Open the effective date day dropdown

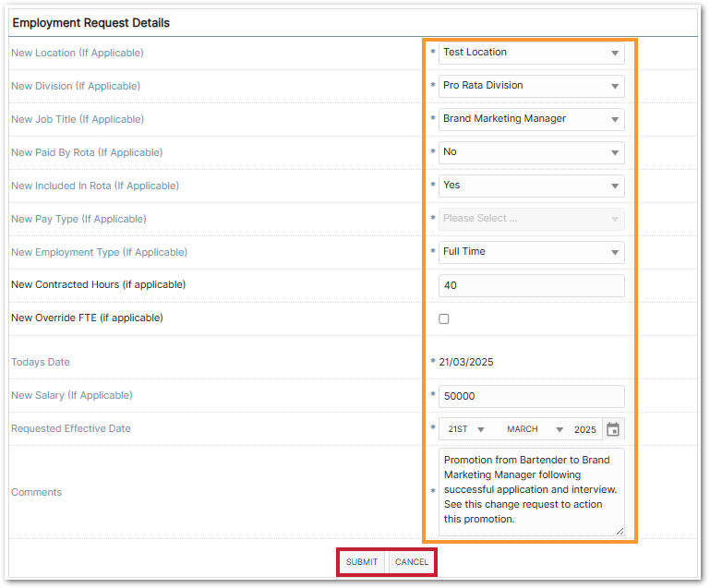point(466,429)
